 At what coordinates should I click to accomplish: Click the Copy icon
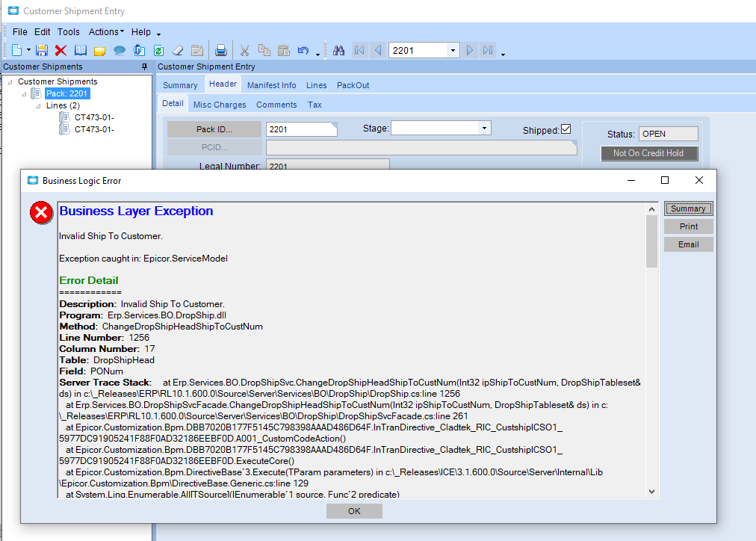point(264,50)
